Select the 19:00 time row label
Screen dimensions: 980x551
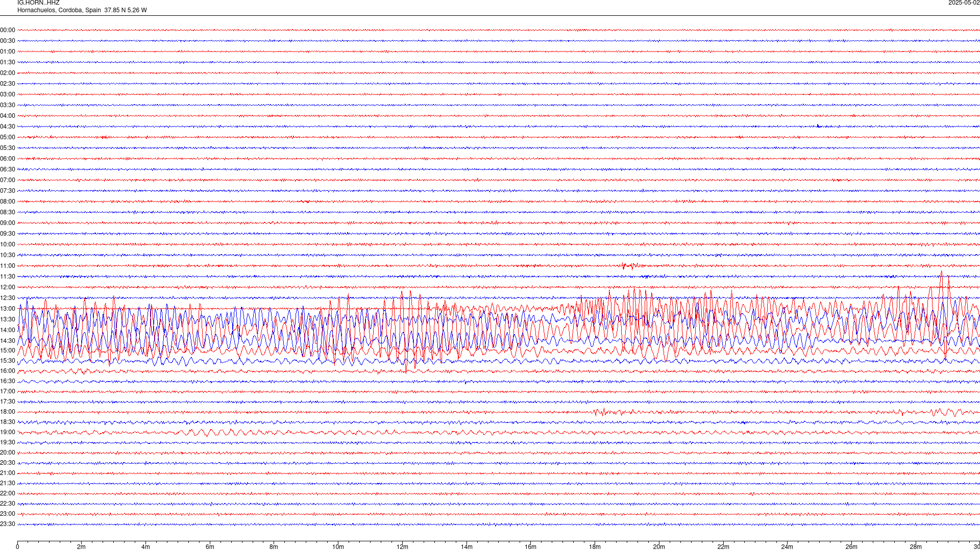click(8, 432)
